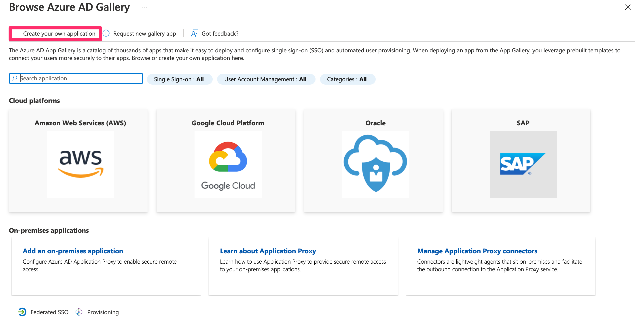Click the Configure Azure AD Application Proxy description
Image resolution: width=644 pixels, height=333 pixels.
tap(100, 265)
